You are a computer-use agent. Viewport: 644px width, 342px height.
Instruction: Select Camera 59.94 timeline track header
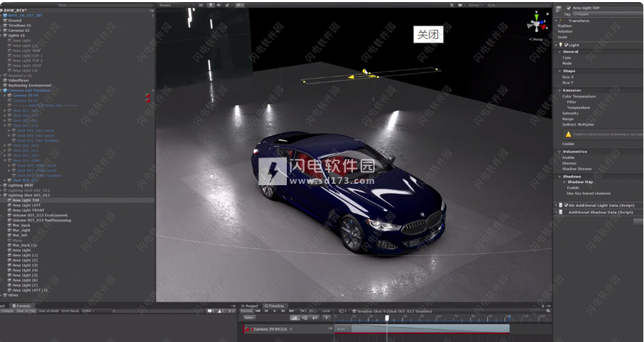point(288,329)
